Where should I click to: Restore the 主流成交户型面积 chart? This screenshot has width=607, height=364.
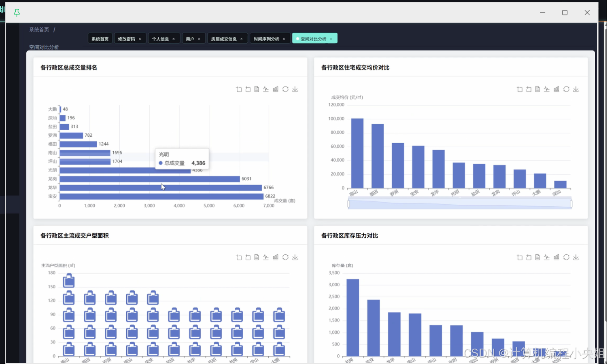285,257
